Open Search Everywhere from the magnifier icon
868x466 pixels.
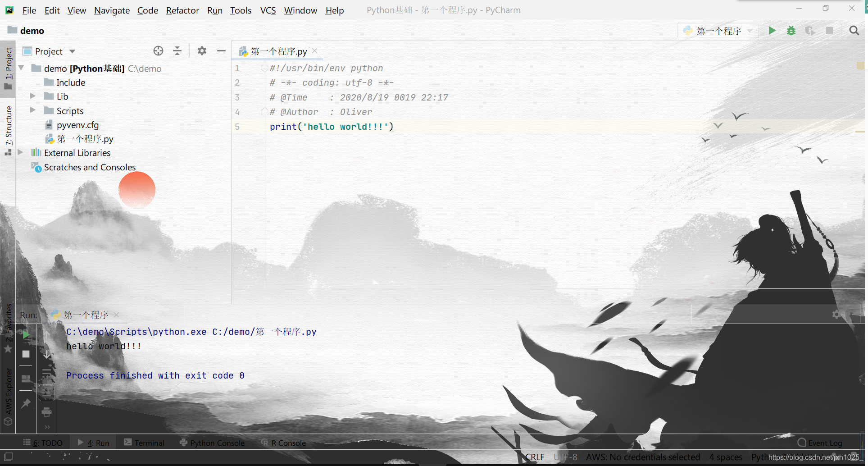pyautogui.click(x=854, y=31)
